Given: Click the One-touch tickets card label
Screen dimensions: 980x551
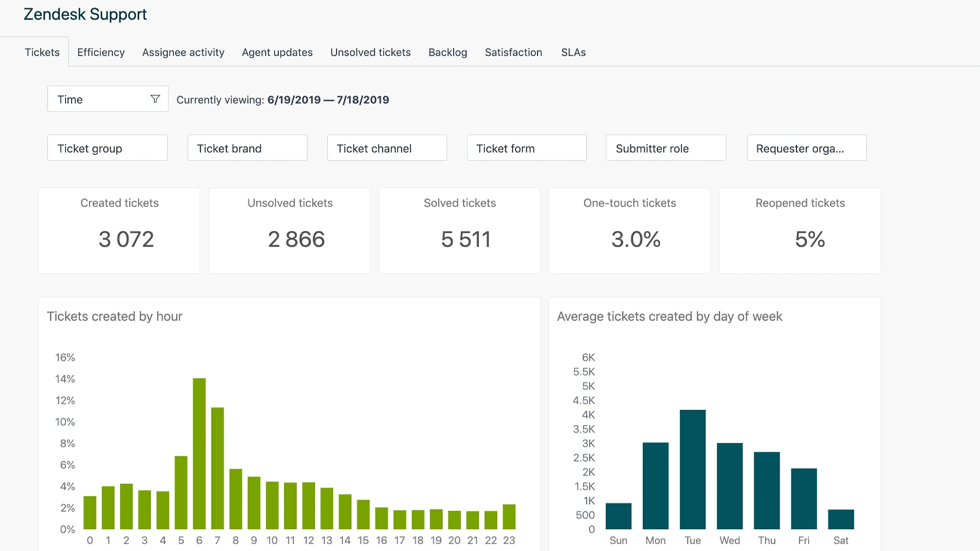Looking at the screenshot, I should 630,203.
